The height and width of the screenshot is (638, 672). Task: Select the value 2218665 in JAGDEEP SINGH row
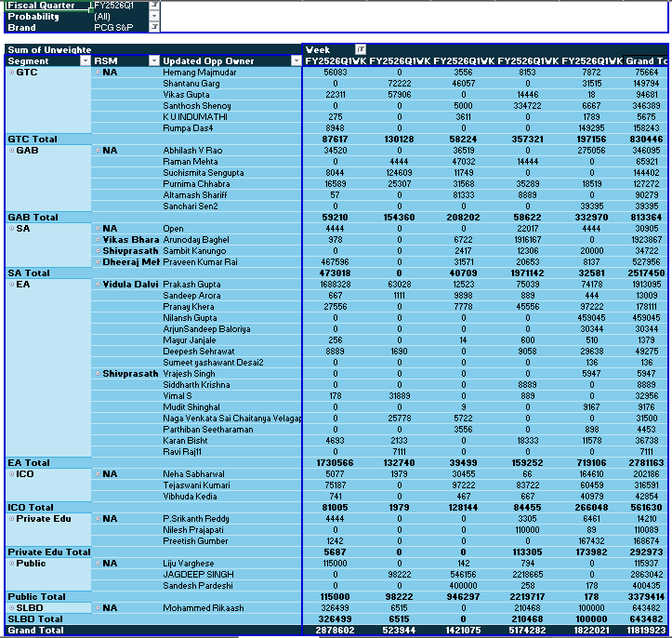point(527,574)
